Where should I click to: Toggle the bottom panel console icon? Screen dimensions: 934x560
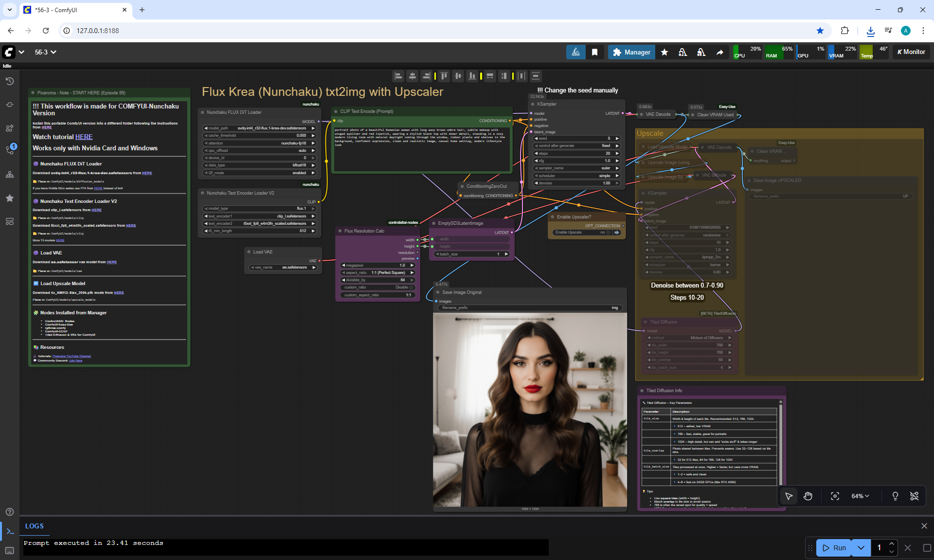[10, 531]
